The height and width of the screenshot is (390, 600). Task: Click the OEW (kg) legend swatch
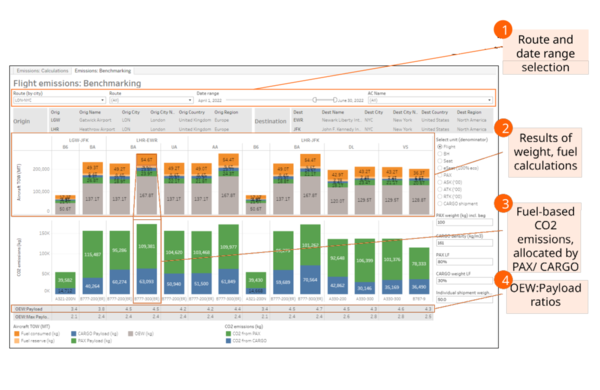[130, 334]
